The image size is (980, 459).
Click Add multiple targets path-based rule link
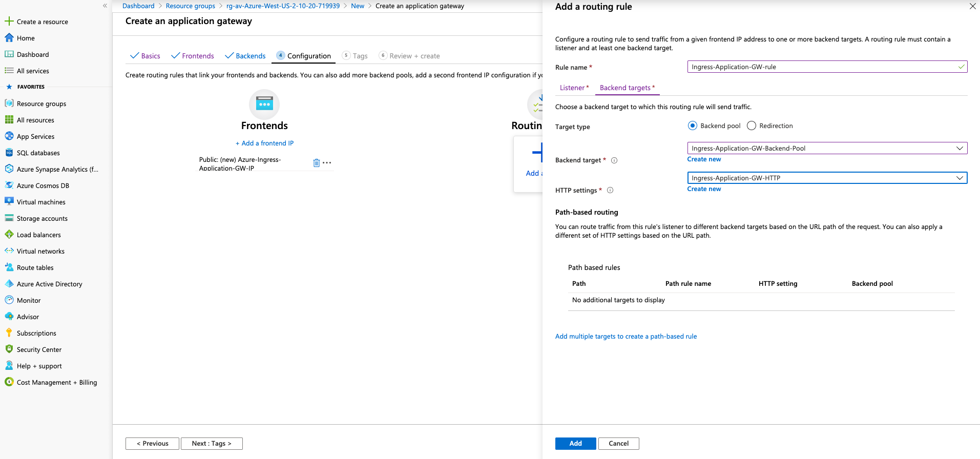pos(626,337)
